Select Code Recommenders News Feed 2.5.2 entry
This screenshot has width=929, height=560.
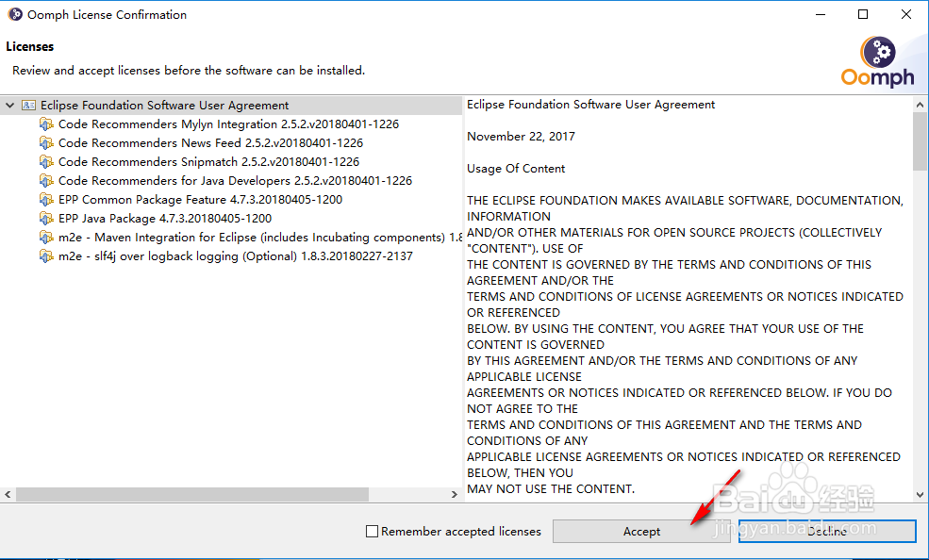[x=211, y=143]
